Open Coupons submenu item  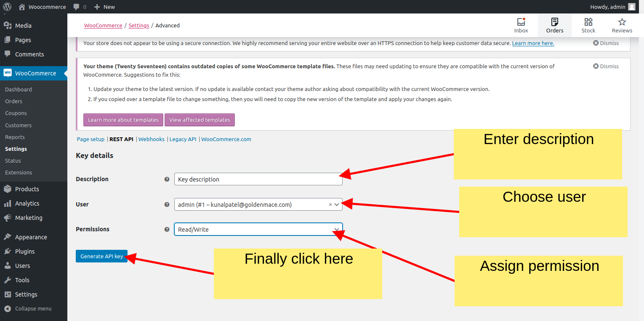(x=16, y=113)
